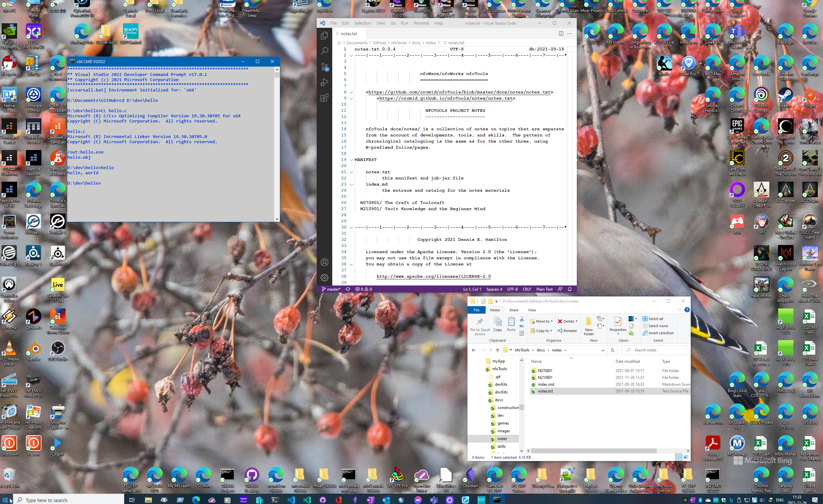This screenshot has width=823, height=504.
Task: Click Select all in File Explorer ribbon
Action: [x=653, y=319]
